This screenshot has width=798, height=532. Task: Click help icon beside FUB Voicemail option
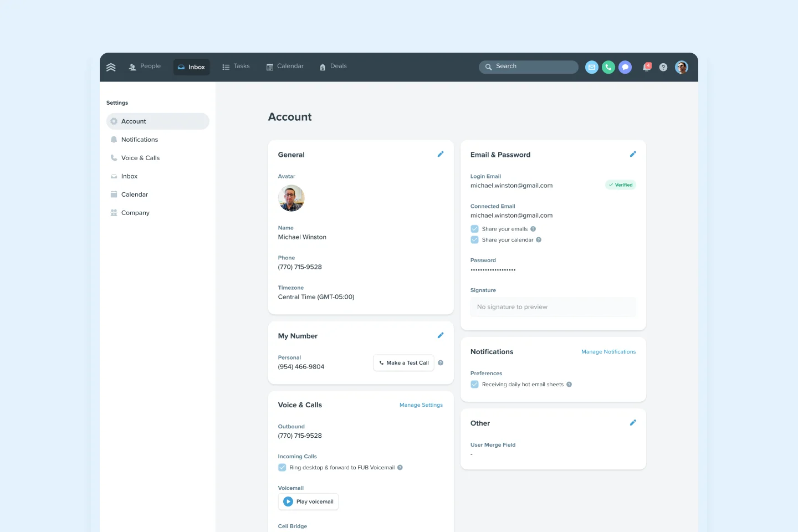click(x=400, y=468)
